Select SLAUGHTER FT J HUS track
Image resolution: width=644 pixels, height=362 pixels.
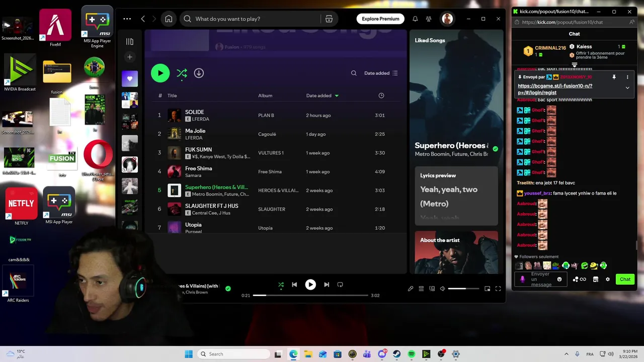(276, 209)
